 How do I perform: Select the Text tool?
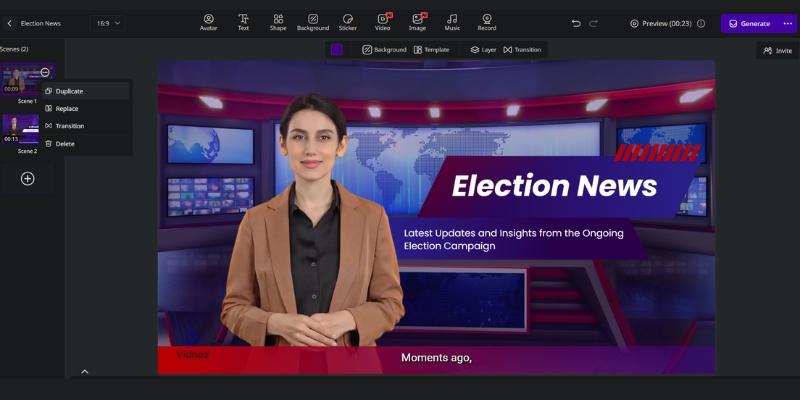[243, 23]
